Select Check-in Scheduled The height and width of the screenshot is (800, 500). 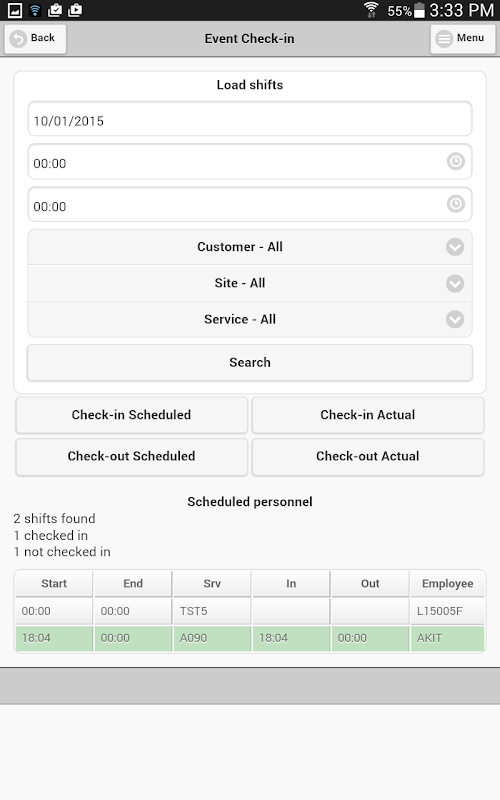pos(132,415)
